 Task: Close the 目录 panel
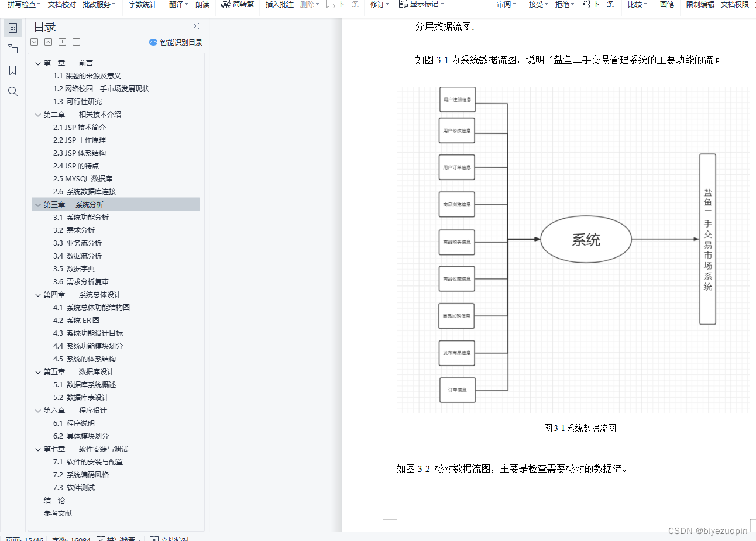(x=197, y=26)
